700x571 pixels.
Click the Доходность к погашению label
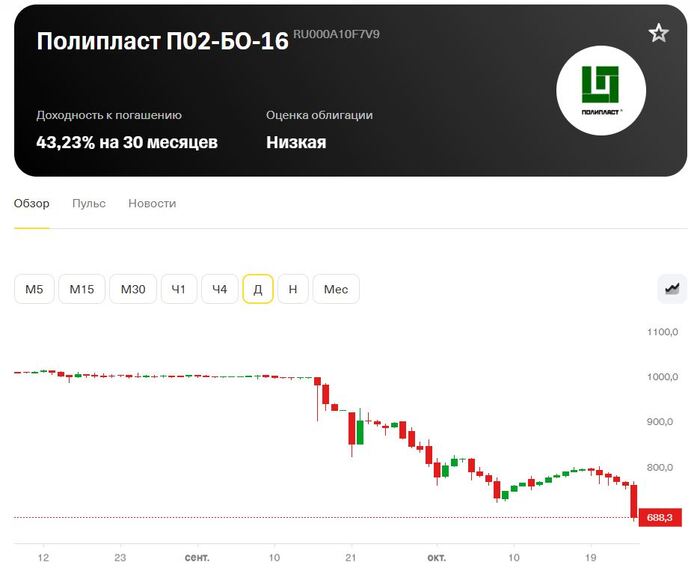click(x=109, y=115)
